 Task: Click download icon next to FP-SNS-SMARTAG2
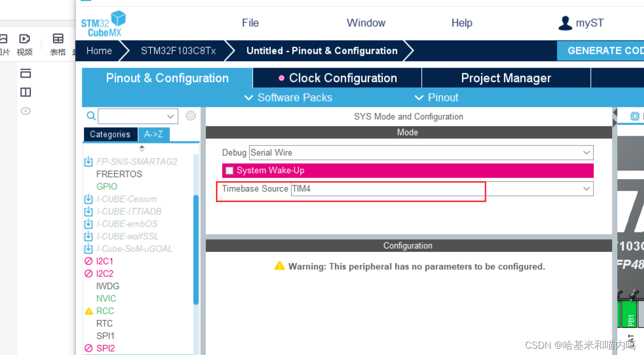(x=89, y=161)
